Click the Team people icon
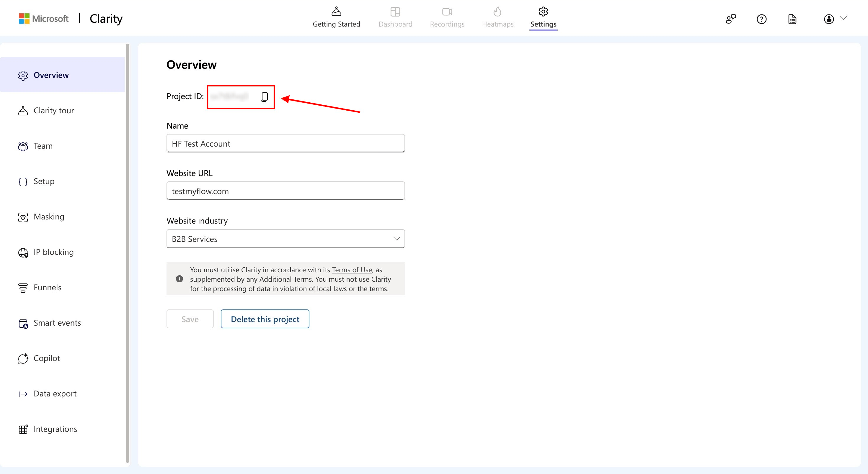Image resolution: width=868 pixels, height=474 pixels. tap(23, 146)
